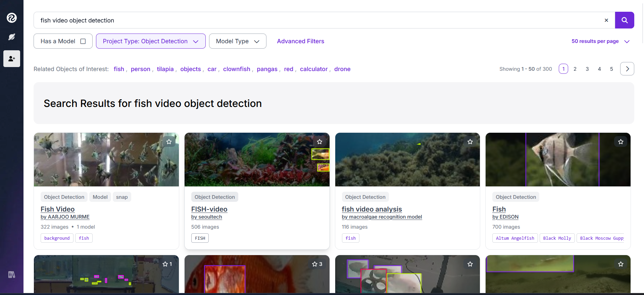Clear the search field with X icon
This screenshot has width=644, height=295.
[606, 20]
